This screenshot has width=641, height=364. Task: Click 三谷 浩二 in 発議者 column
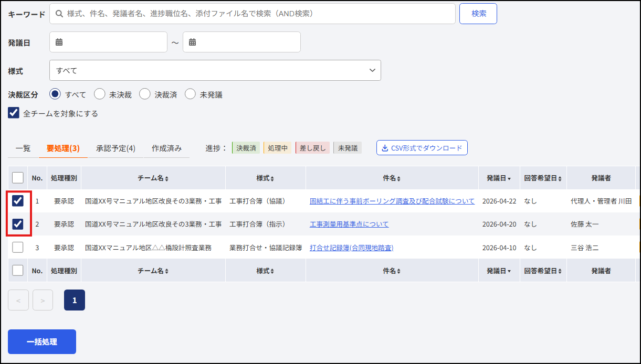585,248
